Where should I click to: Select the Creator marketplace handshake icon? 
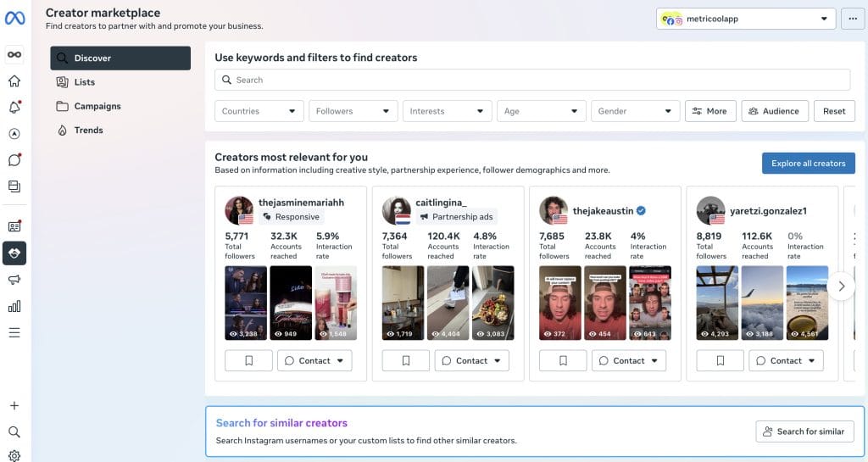(14, 253)
